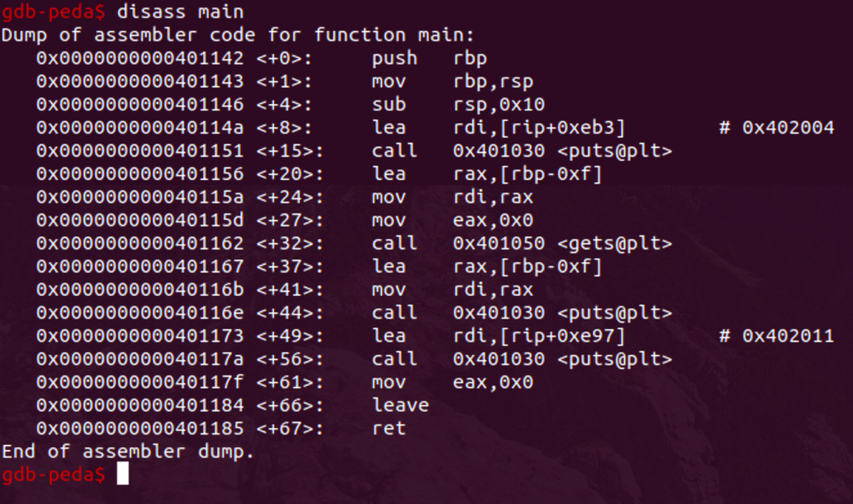This screenshot has height=504, width=853.
Task: Click the lea rdi,[rip+0xe97] operand
Action: [x=539, y=336]
